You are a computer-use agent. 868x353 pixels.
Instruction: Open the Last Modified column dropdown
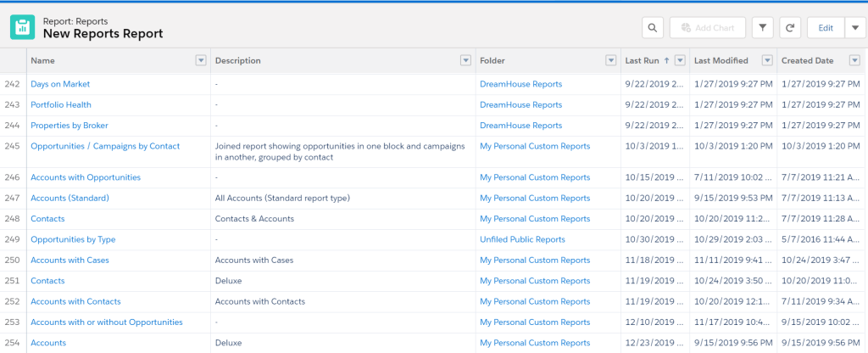coord(767,60)
